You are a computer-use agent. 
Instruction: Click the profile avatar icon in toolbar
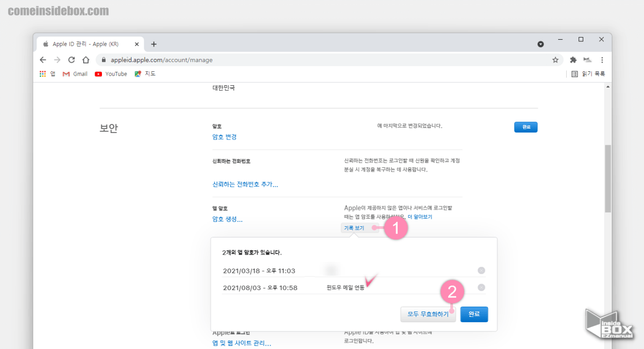[x=587, y=60]
